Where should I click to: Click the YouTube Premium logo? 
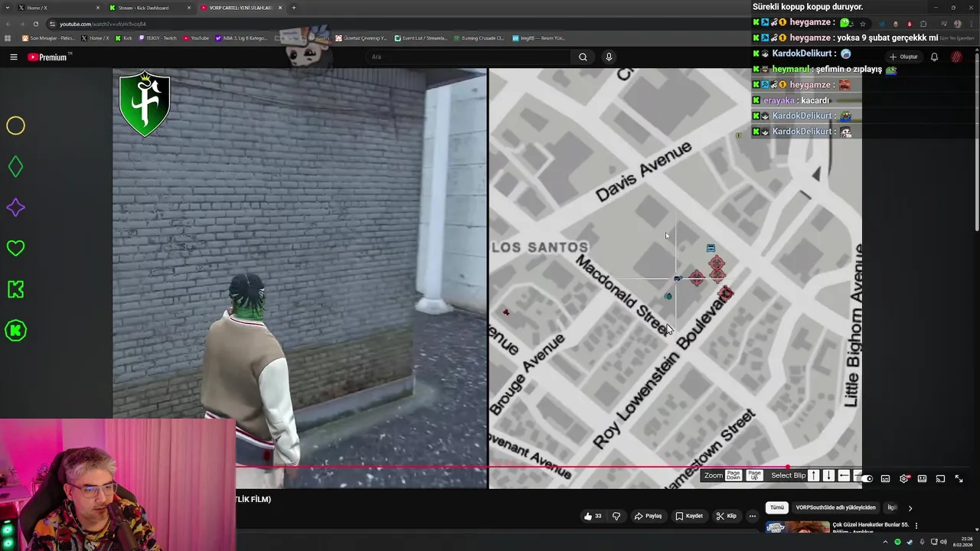pyautogui.click(x=47, y=57)
